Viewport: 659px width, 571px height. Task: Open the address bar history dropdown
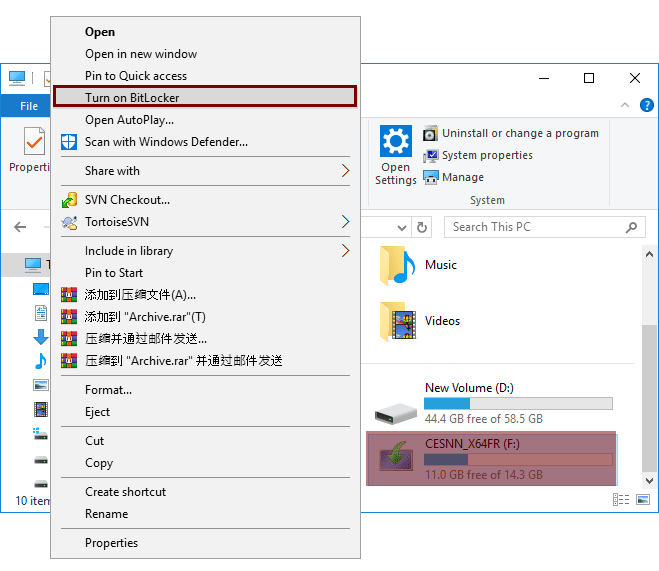401,227
